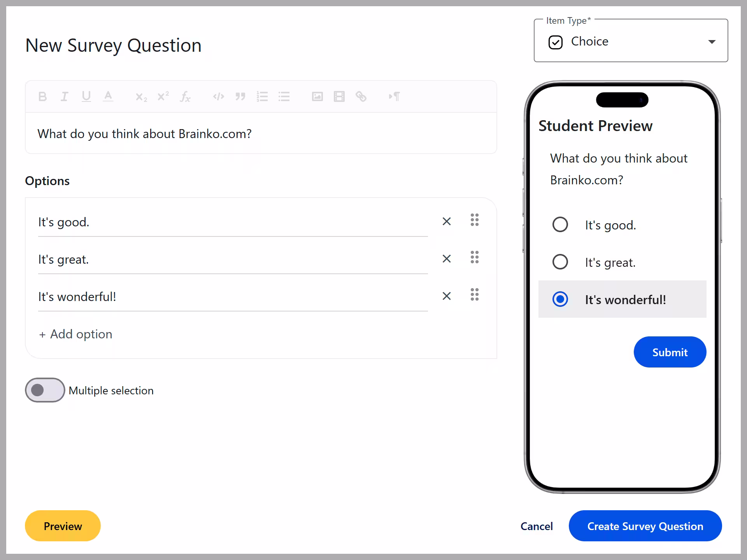Remove the "It's wonderful!" option
The image size is (747, 560).
click(447, 296)
